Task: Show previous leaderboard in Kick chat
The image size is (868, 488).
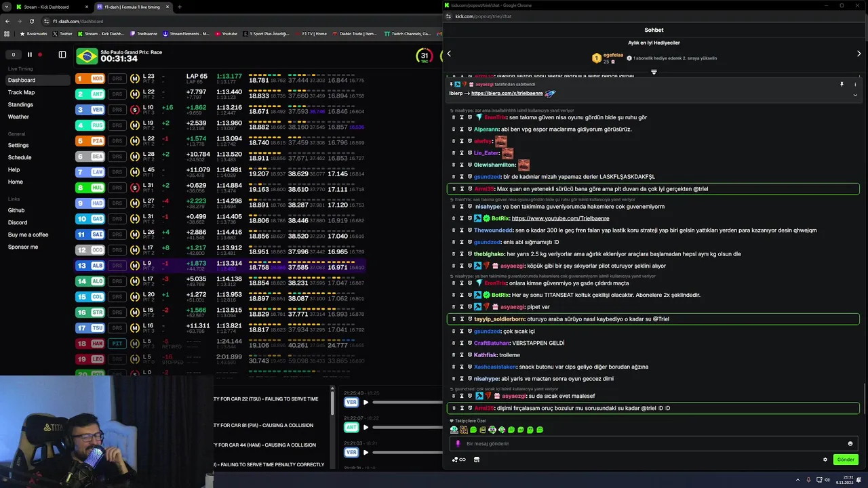Action: pyautogui.click(x=449, y=54)
